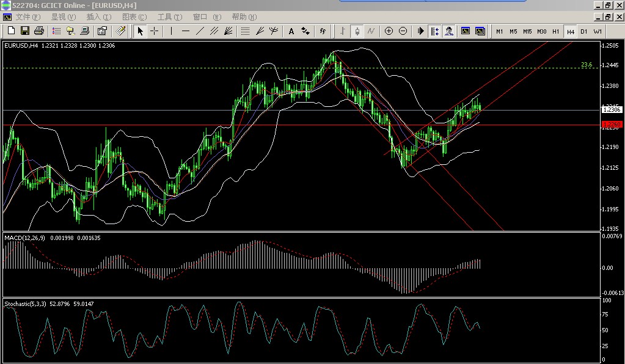This screenshot has width=625, height=364.
Task: Click the tile windows icon
Action: coord(480,31)
